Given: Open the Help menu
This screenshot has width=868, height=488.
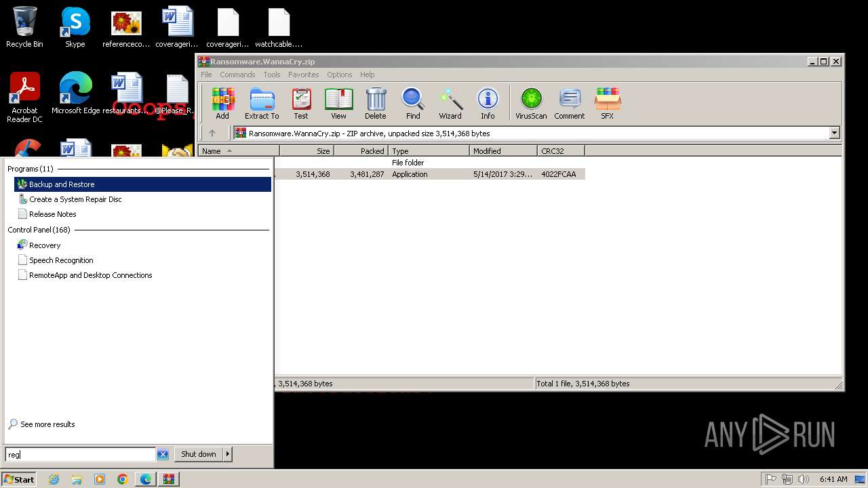Looking at the screenshot, I should [x=367, y=75].
